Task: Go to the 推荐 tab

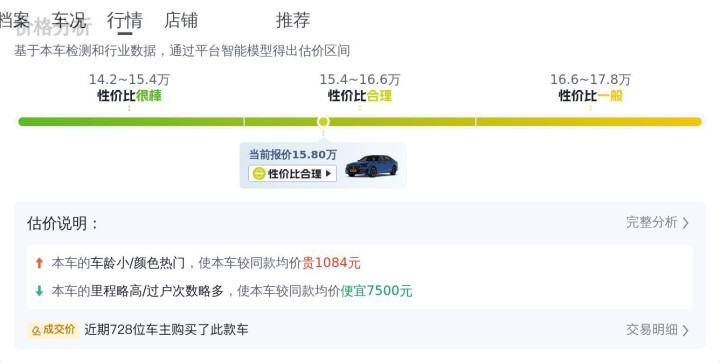Action: coord(293,20)
